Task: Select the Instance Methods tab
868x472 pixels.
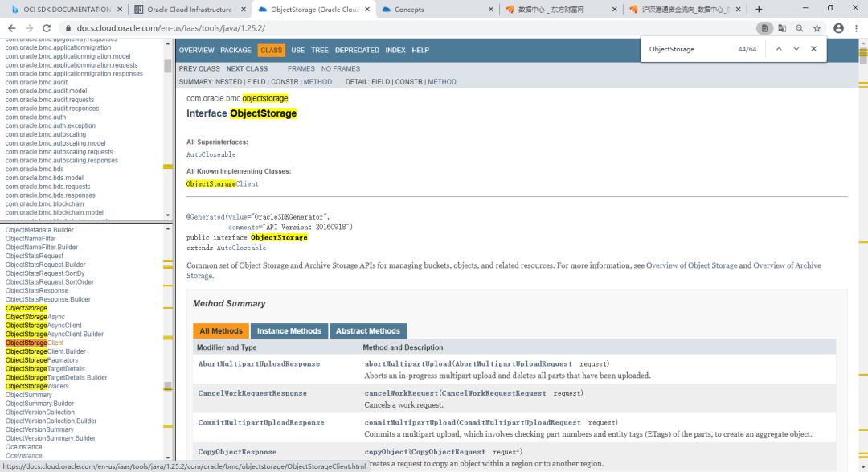Action: (289, 330)
